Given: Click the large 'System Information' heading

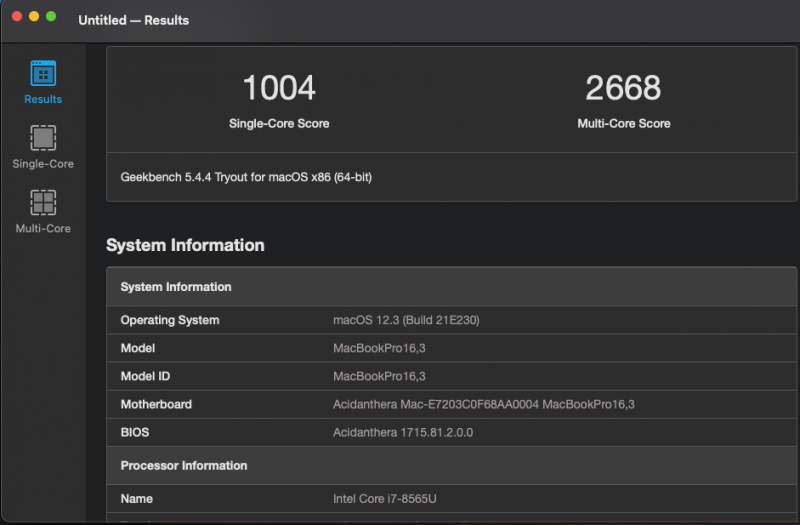Looking at the screenshot, I should pyautogui.click(x=185, y=245).
